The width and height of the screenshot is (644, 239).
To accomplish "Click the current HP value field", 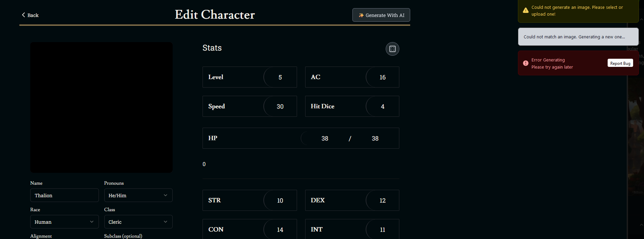I will point(325,139).
